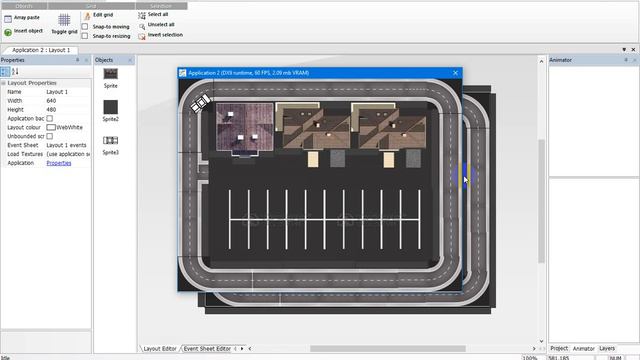Click the runtime preview window's title icon

(182, 73)
